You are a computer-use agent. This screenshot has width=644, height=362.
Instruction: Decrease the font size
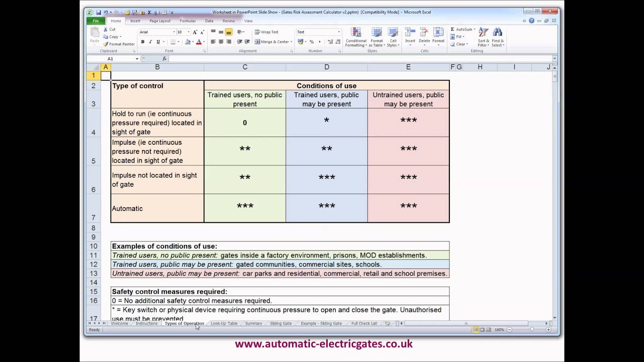click(x=202, y=32)
